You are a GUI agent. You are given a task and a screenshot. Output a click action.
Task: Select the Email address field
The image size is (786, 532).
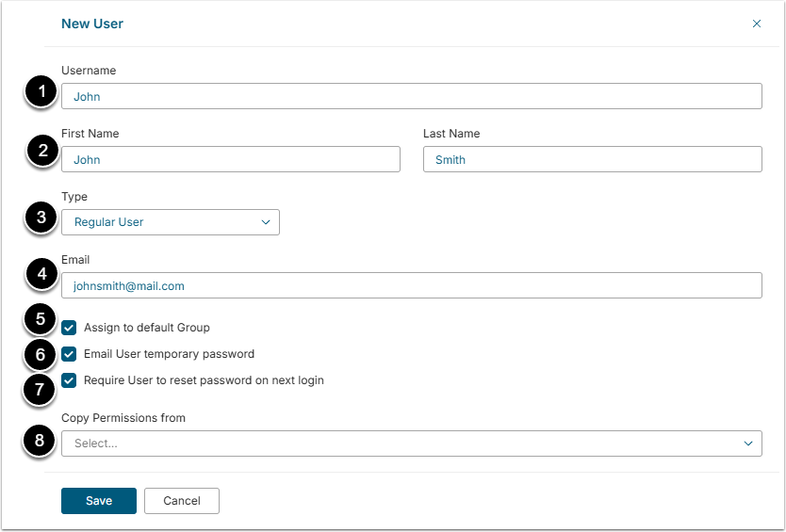point(411,285)
